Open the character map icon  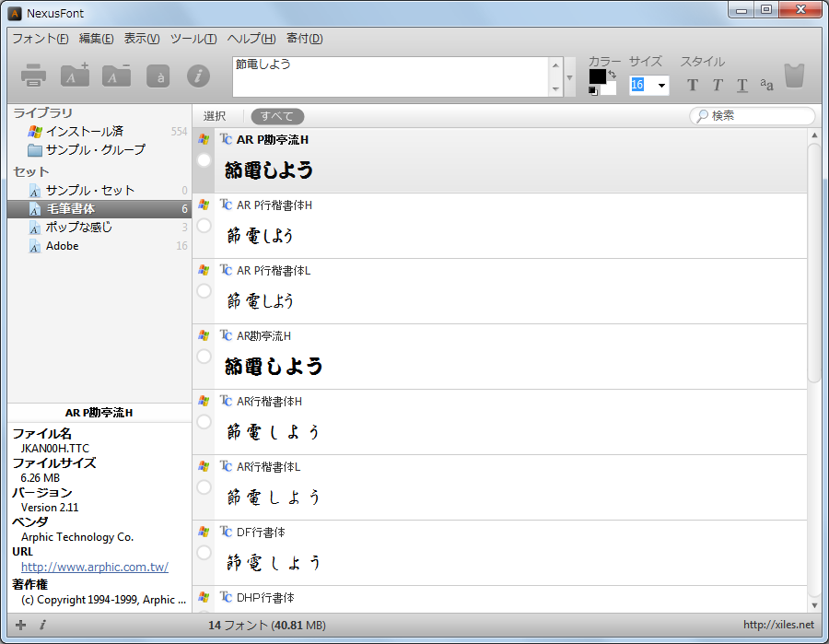point(158,76)
